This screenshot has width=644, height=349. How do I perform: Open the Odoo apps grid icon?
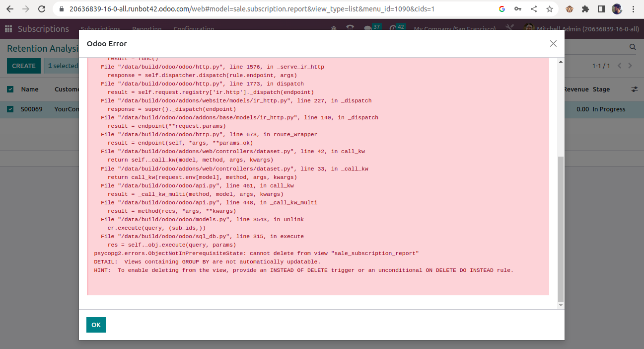[x=9, y=29]
